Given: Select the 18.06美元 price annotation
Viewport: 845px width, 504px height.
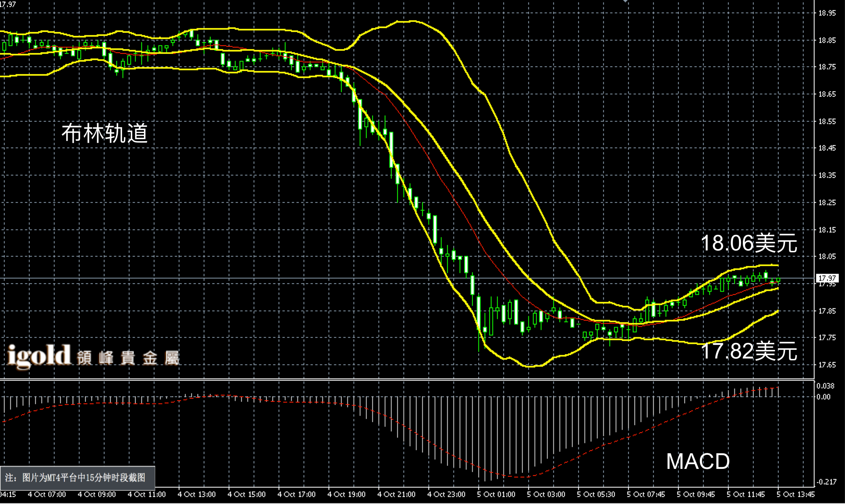Looking at the screenshot, I should tap(749, 243).
